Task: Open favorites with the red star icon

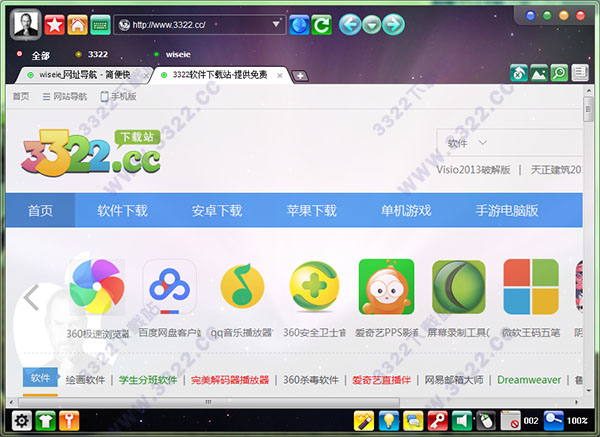Action: [54, 25]
